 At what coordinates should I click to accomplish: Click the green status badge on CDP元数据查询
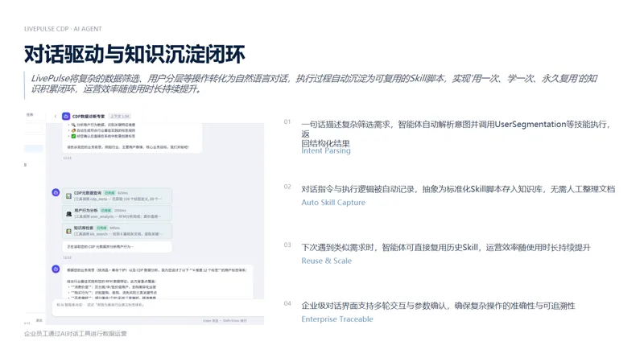pyautogui.click(x=109, y=193)
